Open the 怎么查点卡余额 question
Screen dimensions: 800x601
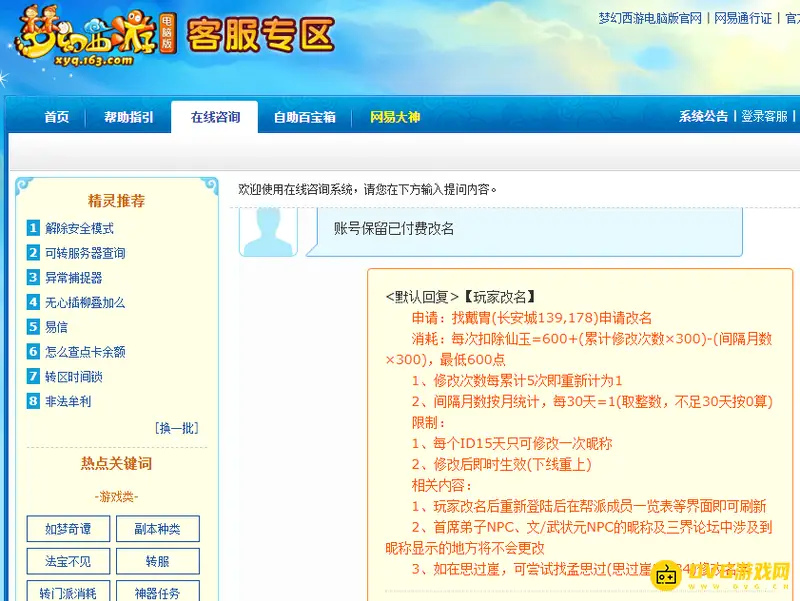click(85, 352)
